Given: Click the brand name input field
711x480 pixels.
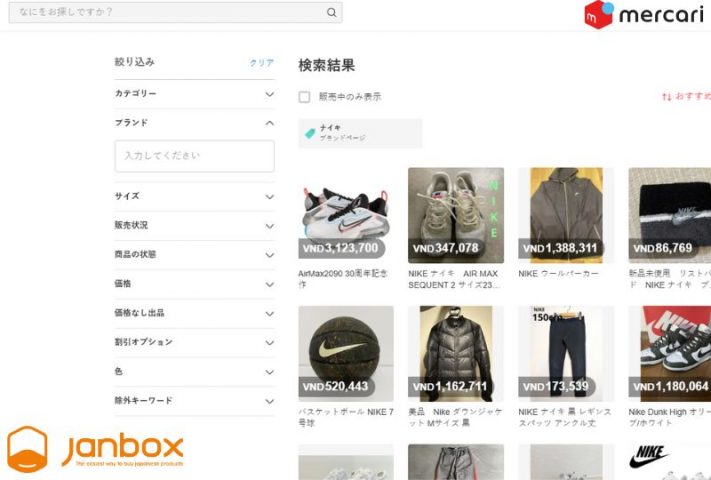Looking at the screenshot, I should (x=194, y=156).
